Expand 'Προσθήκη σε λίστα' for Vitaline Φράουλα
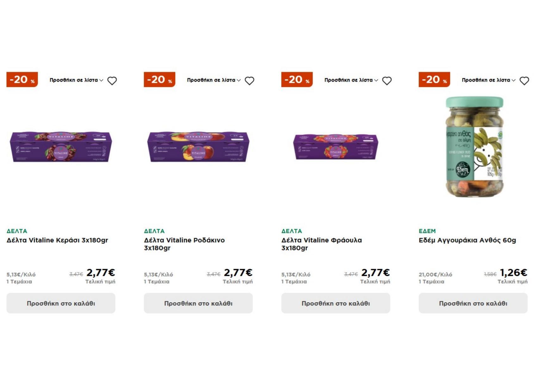 (351, 80)
